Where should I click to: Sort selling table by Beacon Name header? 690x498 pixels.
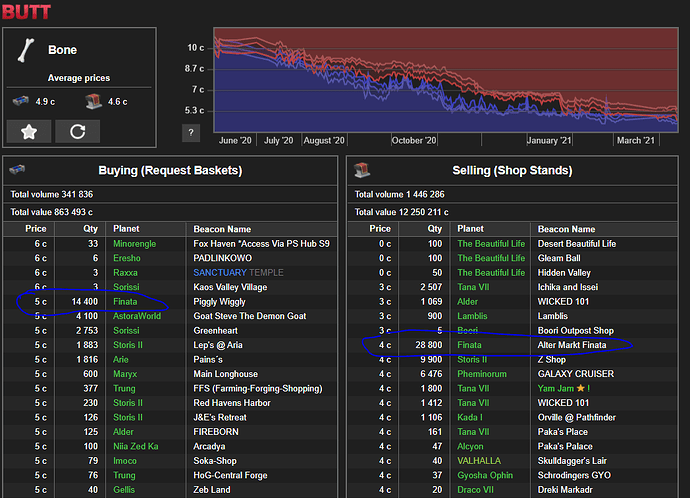[566, 229]
